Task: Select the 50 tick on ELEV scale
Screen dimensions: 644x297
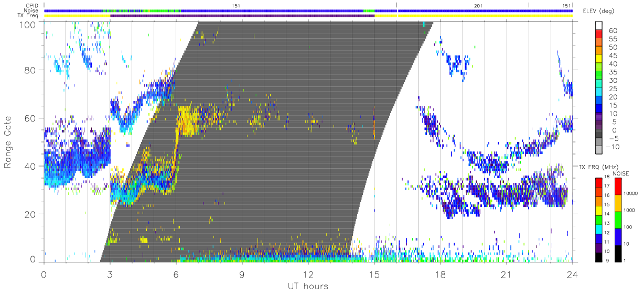Action: pos(613,48)
